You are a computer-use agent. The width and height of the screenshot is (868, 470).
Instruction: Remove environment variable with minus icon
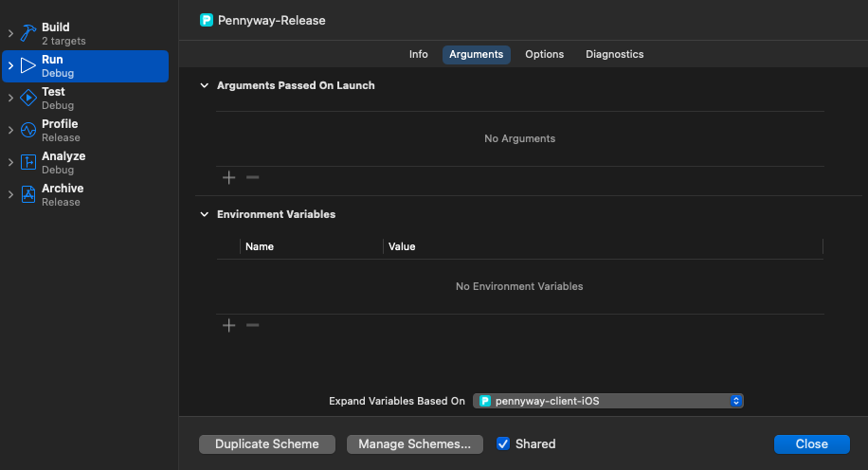coord(252,325)
